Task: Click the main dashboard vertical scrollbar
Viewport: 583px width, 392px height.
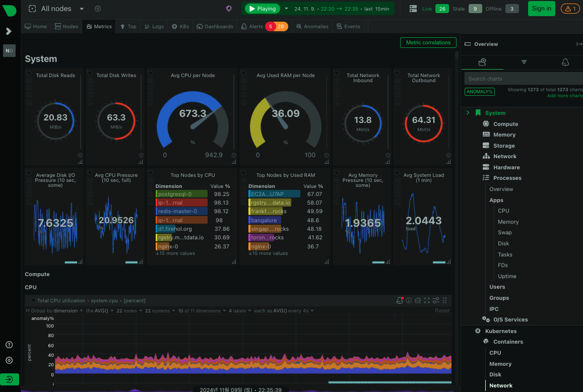Action: tap(457, 55)
